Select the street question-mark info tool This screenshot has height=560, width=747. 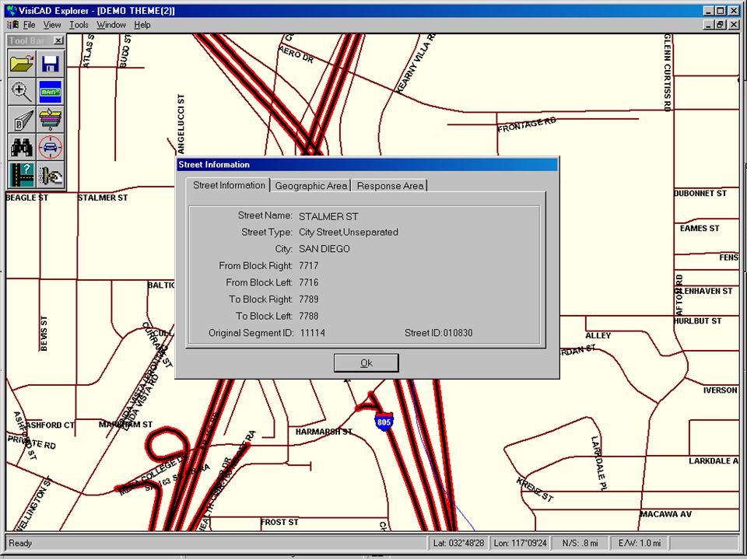click(22, 175)
